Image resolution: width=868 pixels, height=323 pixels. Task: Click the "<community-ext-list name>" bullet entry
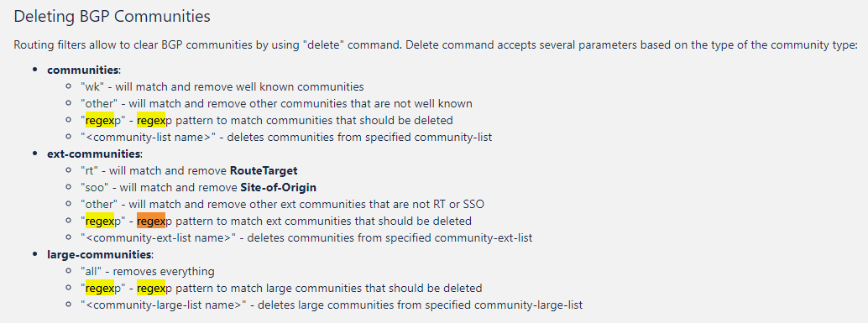(306, 237)
